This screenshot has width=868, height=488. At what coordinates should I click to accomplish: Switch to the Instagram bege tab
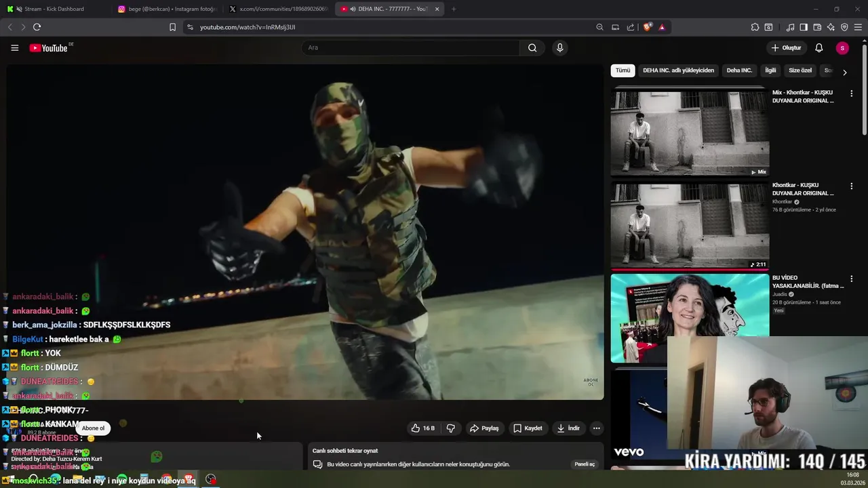click(167, 9)
